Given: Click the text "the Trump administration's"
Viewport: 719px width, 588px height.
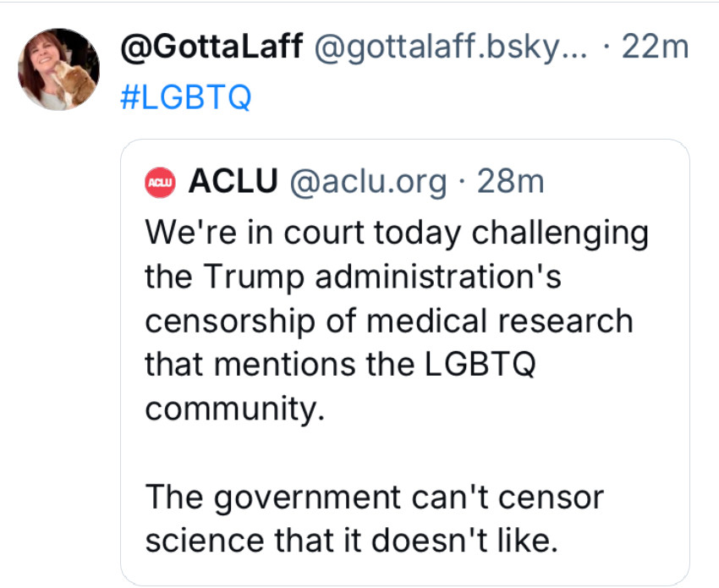Looking at the screenshot, I should (353, 276).
